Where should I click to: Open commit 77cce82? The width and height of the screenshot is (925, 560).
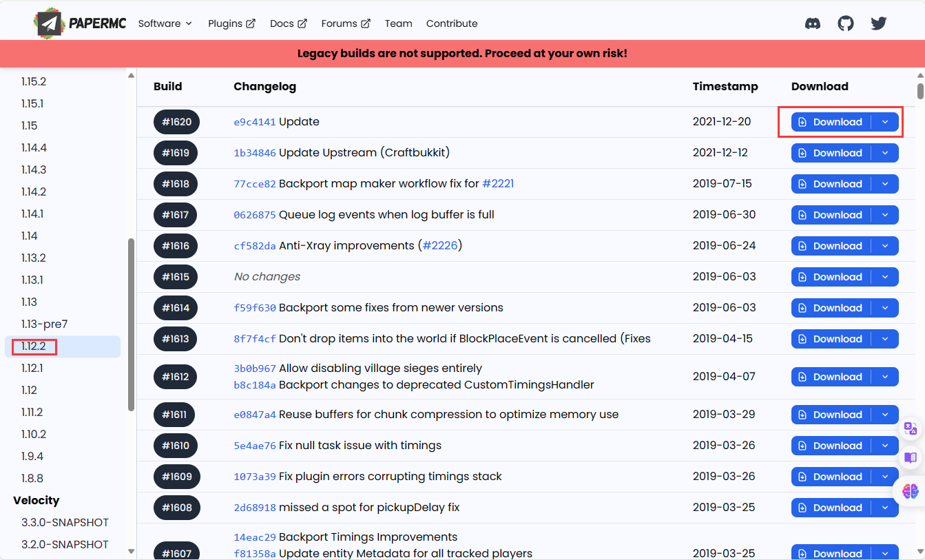(255, 184)
